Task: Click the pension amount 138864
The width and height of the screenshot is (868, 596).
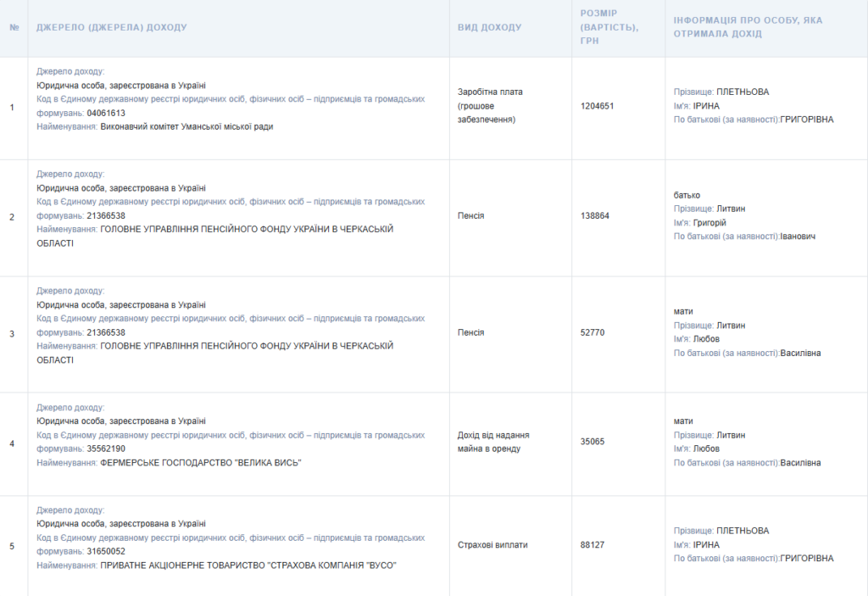Action: pyautogui.click(x=594, y=216)
